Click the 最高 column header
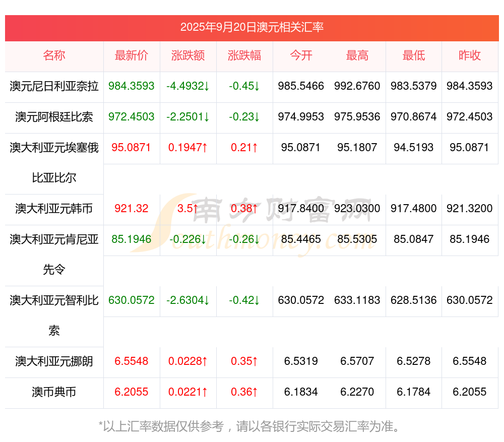Viewport: 504px width, 442px height. coord(357,55)
